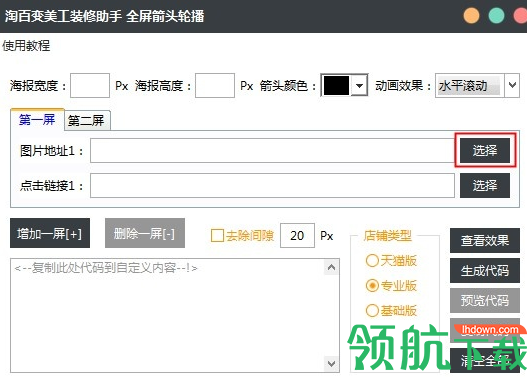Click the gap value field showing 20
The width and height of the screenshot is (527, 377).
297,236
